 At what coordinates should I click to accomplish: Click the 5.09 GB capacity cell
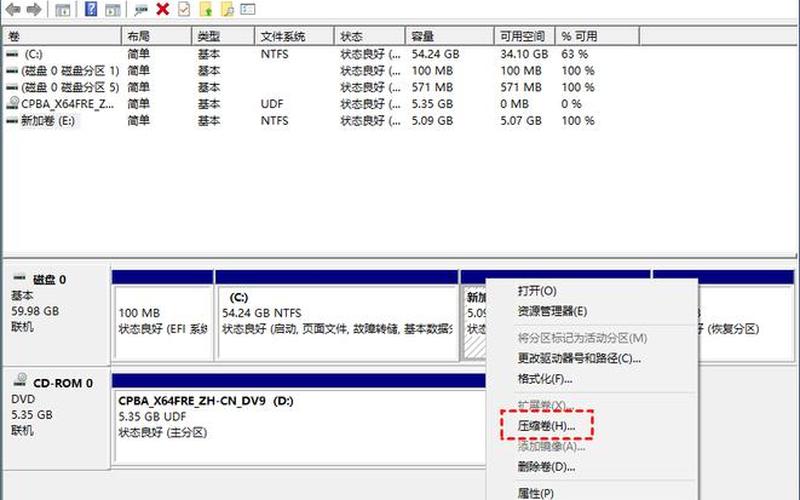432,121
